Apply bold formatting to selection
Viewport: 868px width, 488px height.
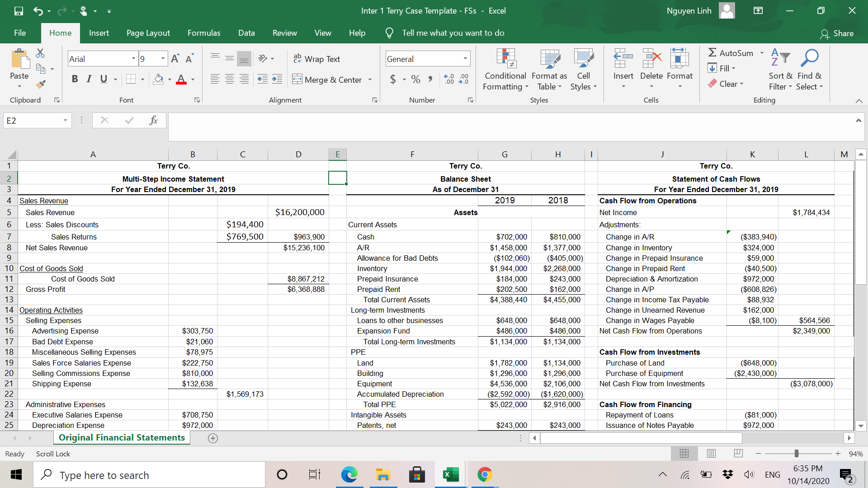[75, 79]
